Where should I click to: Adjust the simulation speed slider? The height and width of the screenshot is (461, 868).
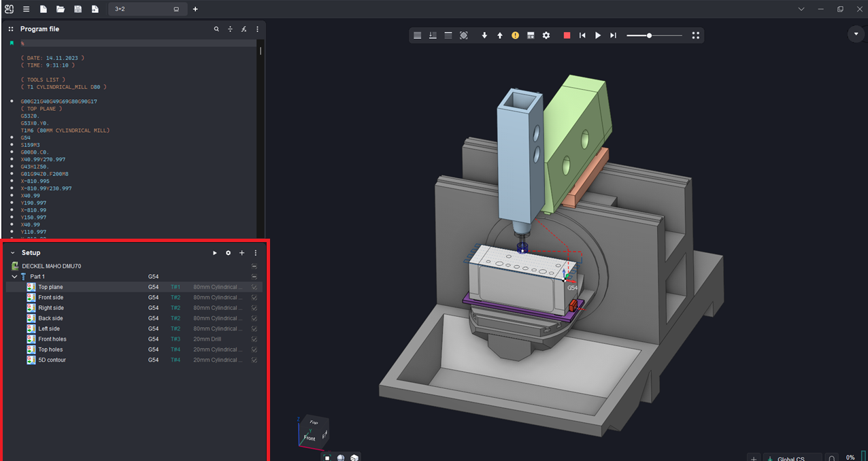649,35
